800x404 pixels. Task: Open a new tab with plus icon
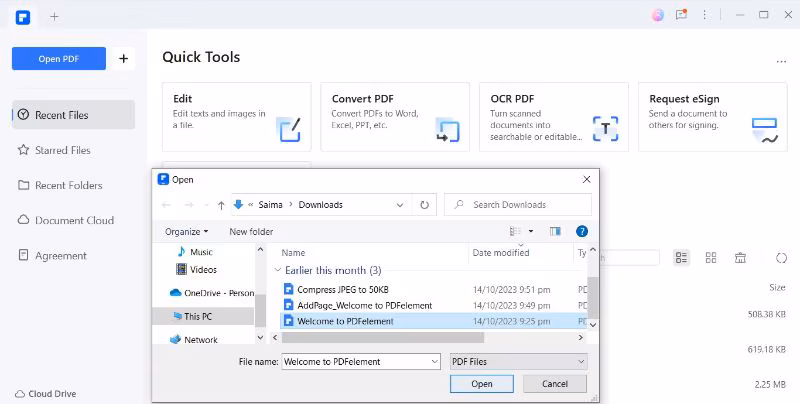pyautogui.click(x=54, y=17)
